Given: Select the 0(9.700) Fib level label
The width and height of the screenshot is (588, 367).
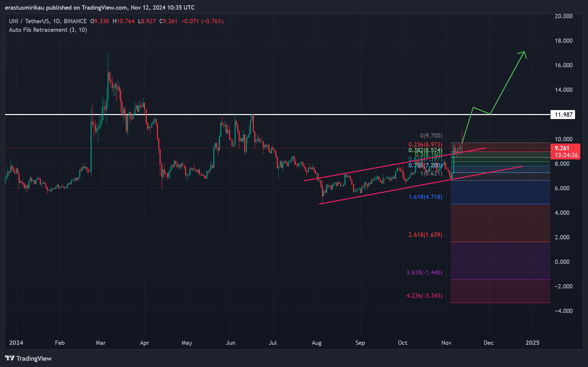Looking at the screenshot, I should (431, 136).
